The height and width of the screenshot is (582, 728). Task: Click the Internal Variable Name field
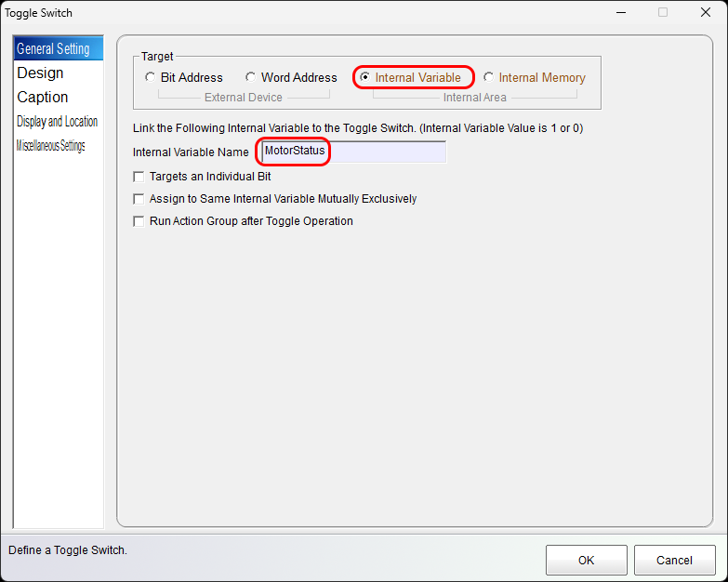353,152
